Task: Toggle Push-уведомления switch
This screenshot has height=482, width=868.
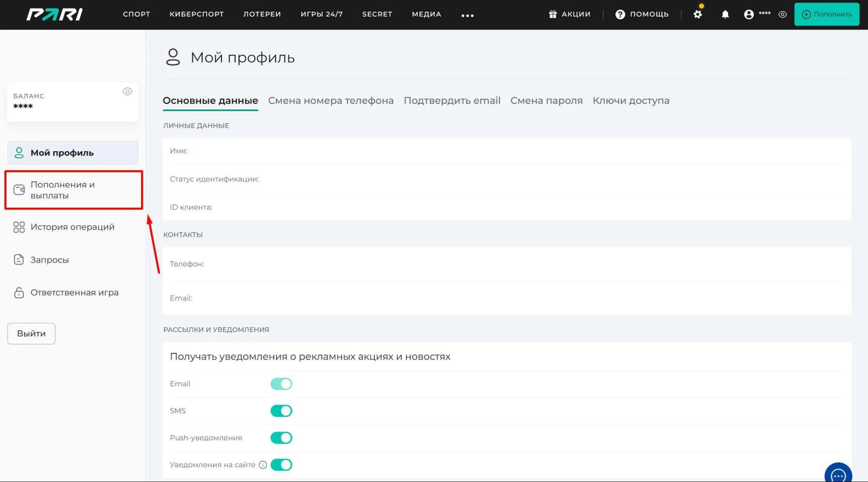Action: 281,438
